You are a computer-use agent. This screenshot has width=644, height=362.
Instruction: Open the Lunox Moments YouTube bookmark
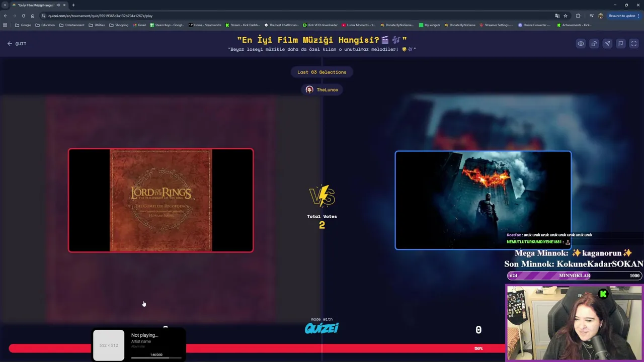(358, 25)
